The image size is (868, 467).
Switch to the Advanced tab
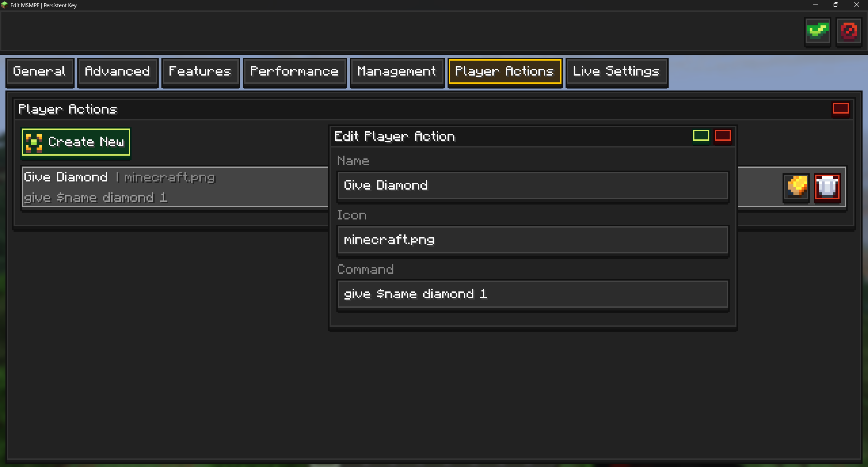click(118, 71)
